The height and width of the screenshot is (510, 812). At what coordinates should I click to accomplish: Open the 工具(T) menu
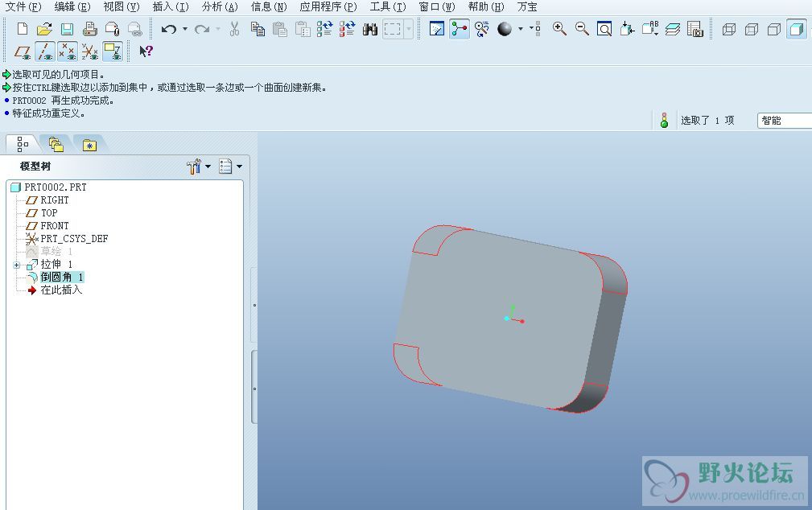[x=388, y=6]
